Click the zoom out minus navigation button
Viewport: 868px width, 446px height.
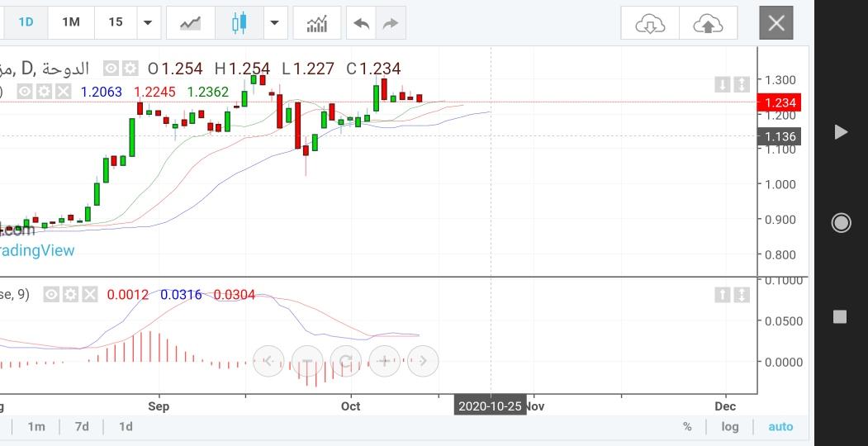pyautogui.click(x=307, y=361)
